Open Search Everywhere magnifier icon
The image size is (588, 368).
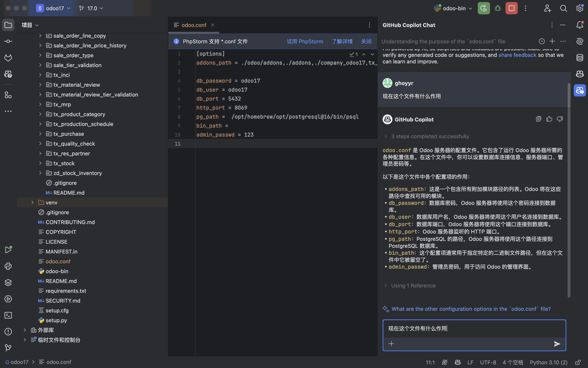tap(563, 8)
